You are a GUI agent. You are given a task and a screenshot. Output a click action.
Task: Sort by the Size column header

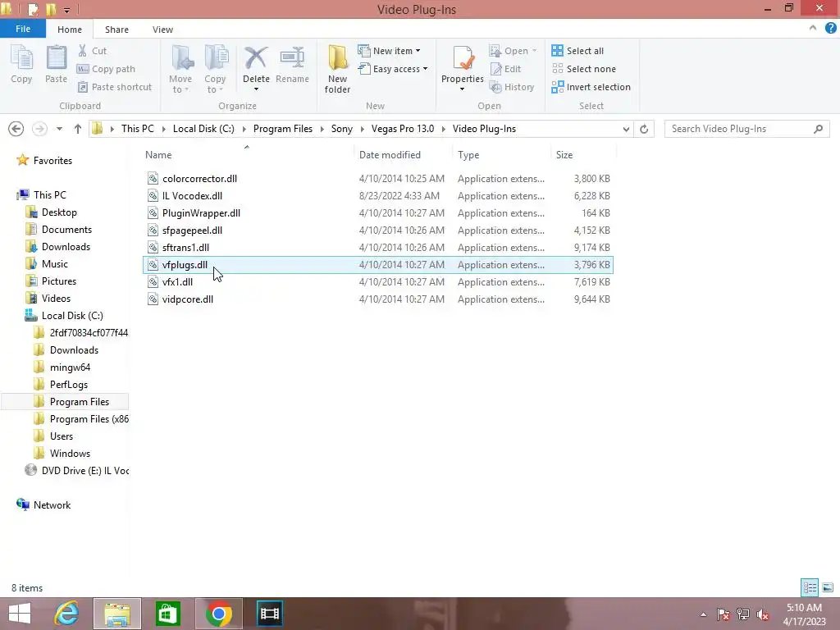(x=583, y=155)
